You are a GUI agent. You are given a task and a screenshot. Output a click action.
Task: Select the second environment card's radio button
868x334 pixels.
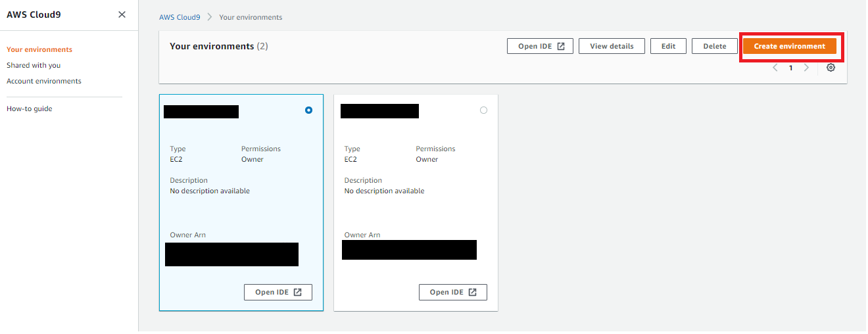pyautogui.click(x=484, y=110)
